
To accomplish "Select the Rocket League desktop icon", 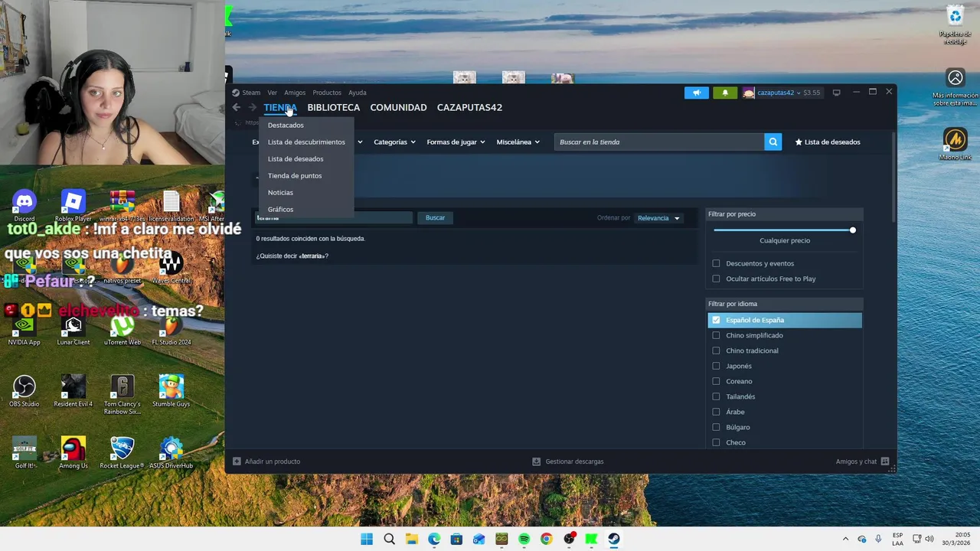I will coord(122,453).
